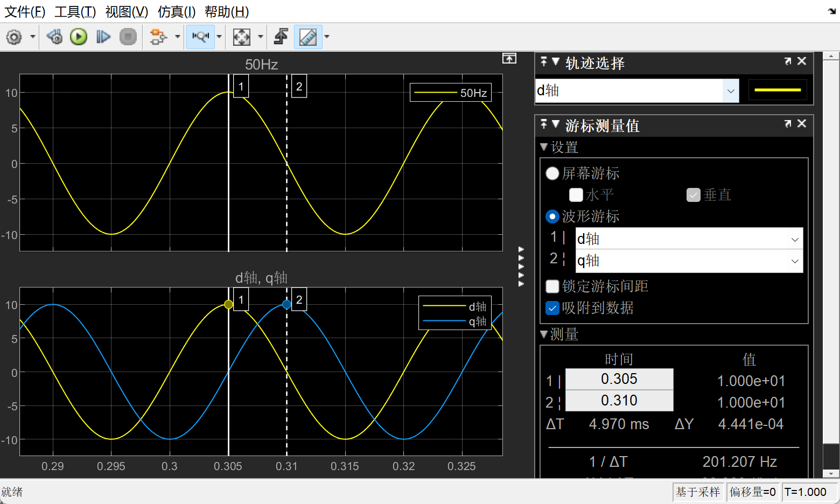Open the dropdown beside the block highlight icon

(x=177, y=37)
